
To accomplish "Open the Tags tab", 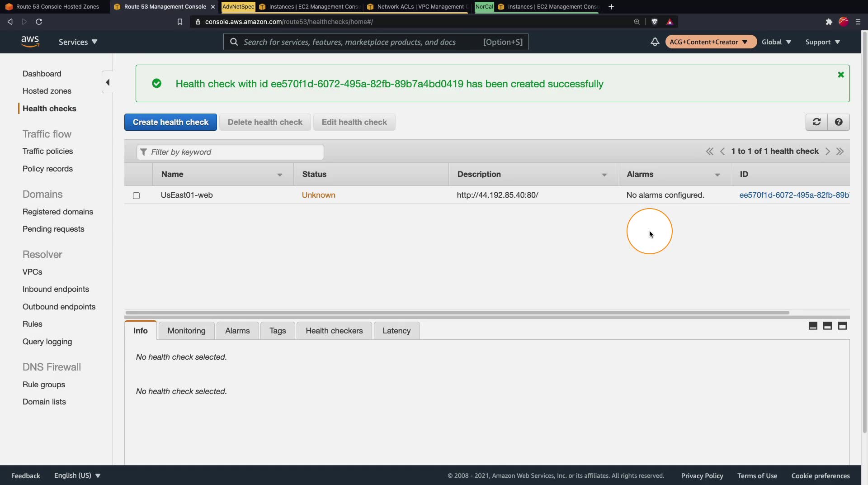I will (278, 331).
